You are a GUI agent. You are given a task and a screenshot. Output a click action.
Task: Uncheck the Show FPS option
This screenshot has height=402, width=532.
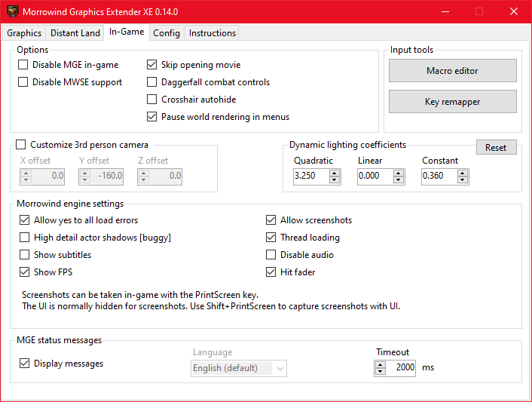(24, 272)
